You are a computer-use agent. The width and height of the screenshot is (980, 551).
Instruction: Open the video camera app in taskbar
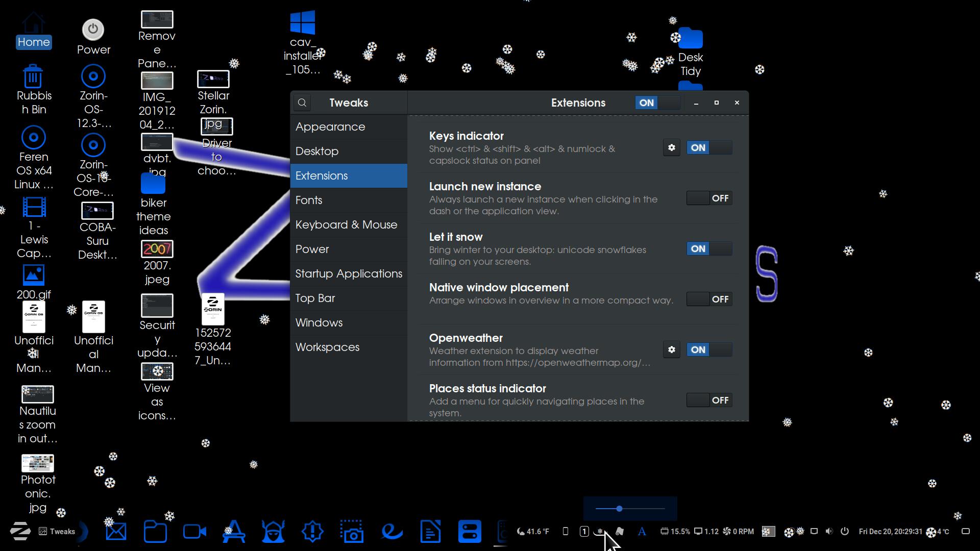tap(194, 532)
